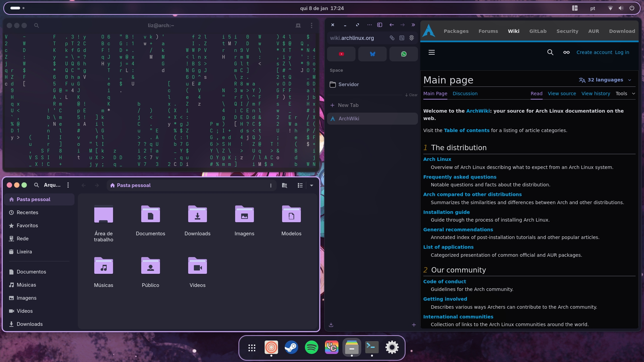Click the copy URL link icon
Viewport: 644px width, 362px height.
tap(392, 38)
